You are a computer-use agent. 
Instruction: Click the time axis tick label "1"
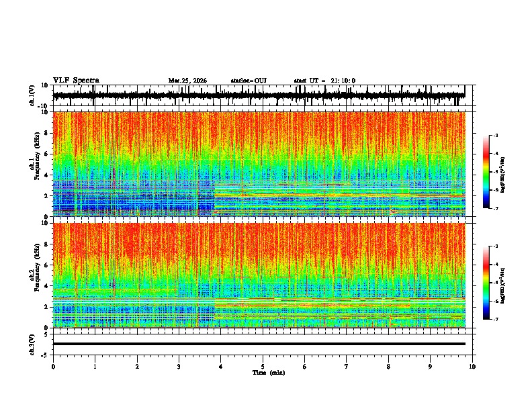click(x=95, y=367)
